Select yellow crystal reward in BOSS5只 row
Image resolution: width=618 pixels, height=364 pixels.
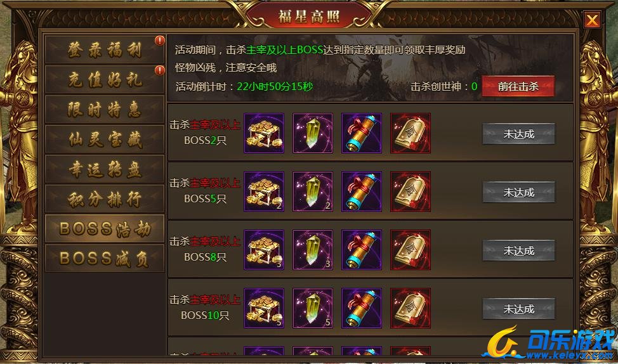click(x=313, y=192)
